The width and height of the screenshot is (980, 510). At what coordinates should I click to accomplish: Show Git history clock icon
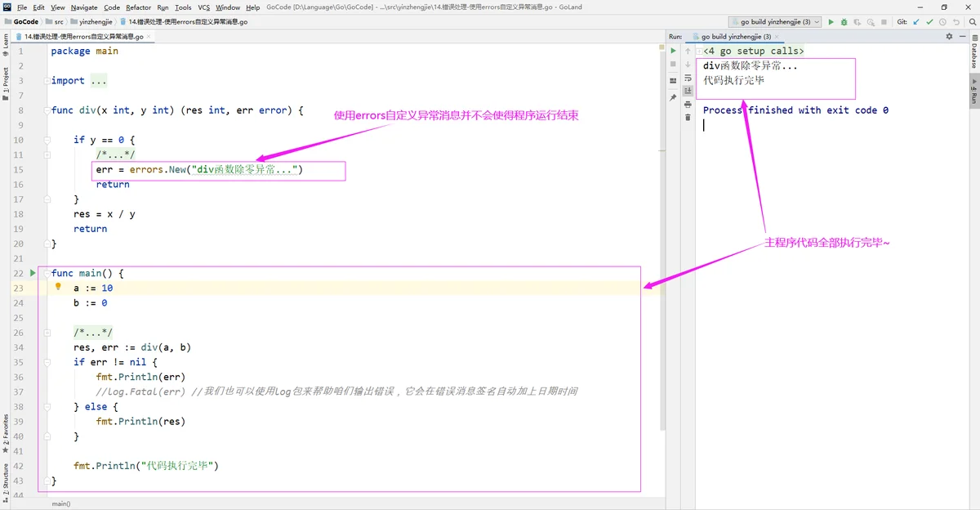[942, 22]
